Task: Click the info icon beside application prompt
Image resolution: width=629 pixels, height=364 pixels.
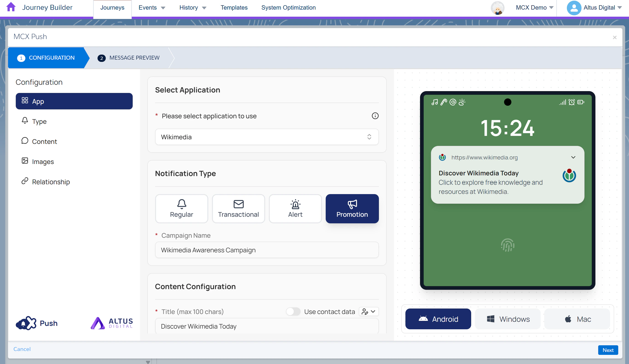Action: (x=375, y=116)
